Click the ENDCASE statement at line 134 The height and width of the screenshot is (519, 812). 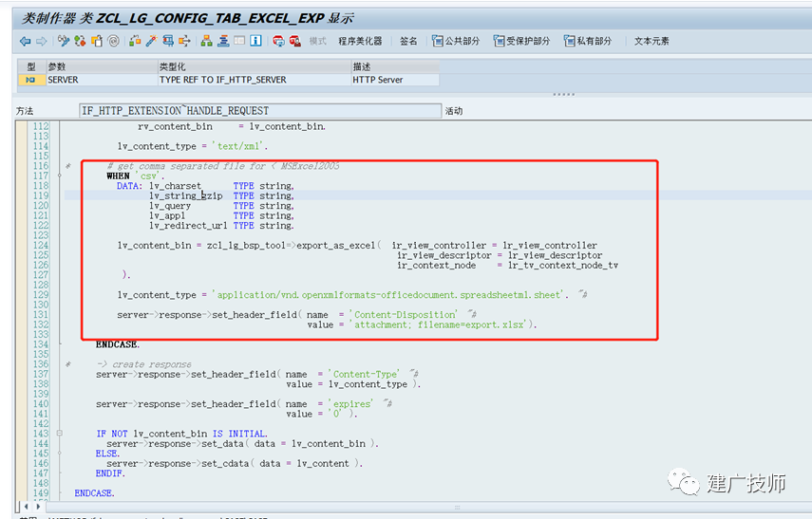(118, 344)
